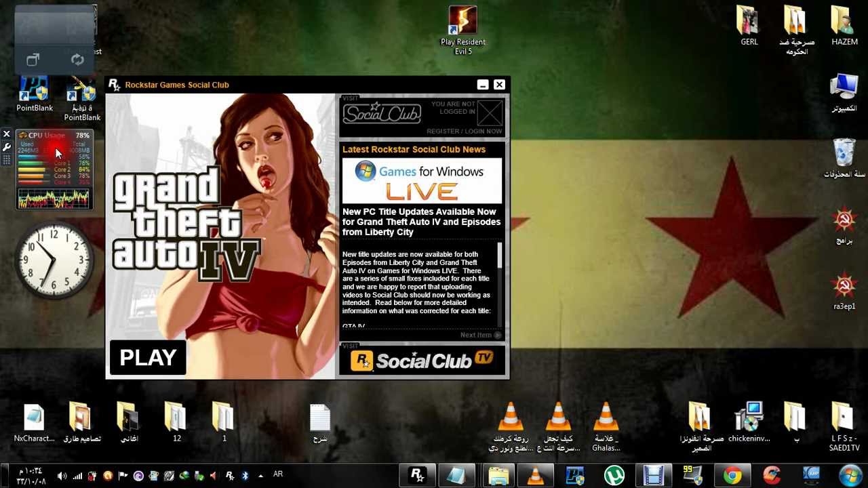Open CPU gadget options wrench icon

(x=6, y=147)
